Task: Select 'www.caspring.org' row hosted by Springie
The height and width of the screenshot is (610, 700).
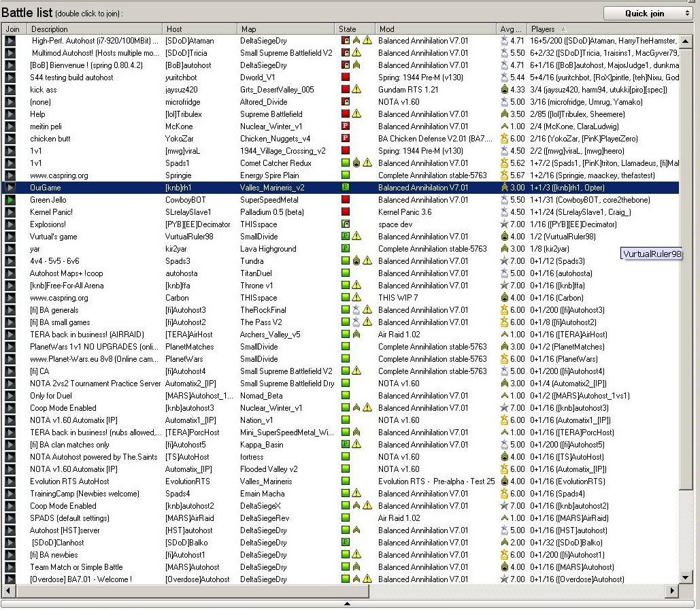Action: point(341,175)
